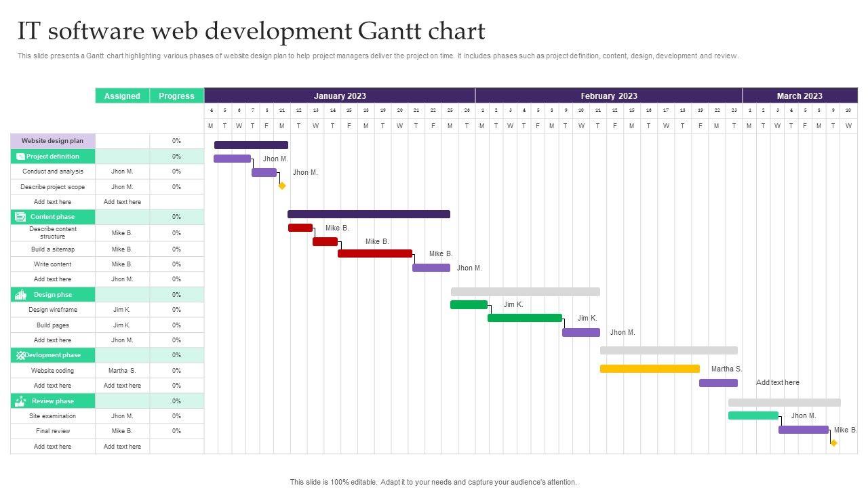Click the Development phase tools icon

click(x=21, y=355)
